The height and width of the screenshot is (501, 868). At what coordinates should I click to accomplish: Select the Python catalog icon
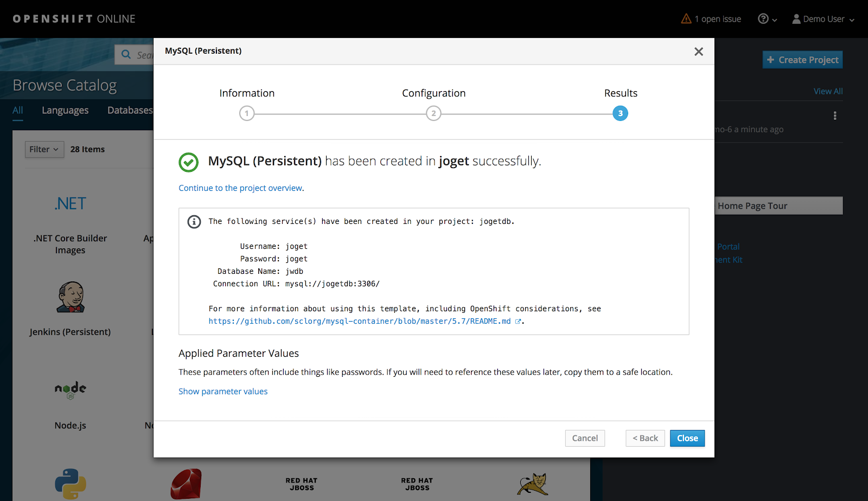[71, 484]
